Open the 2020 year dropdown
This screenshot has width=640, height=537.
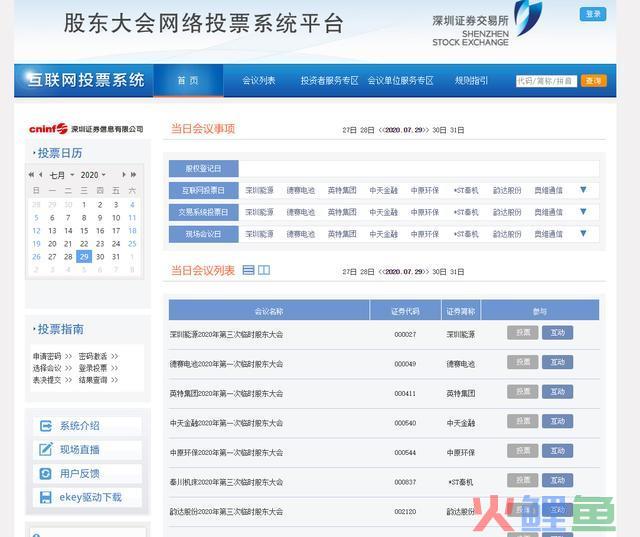(93, 175)
